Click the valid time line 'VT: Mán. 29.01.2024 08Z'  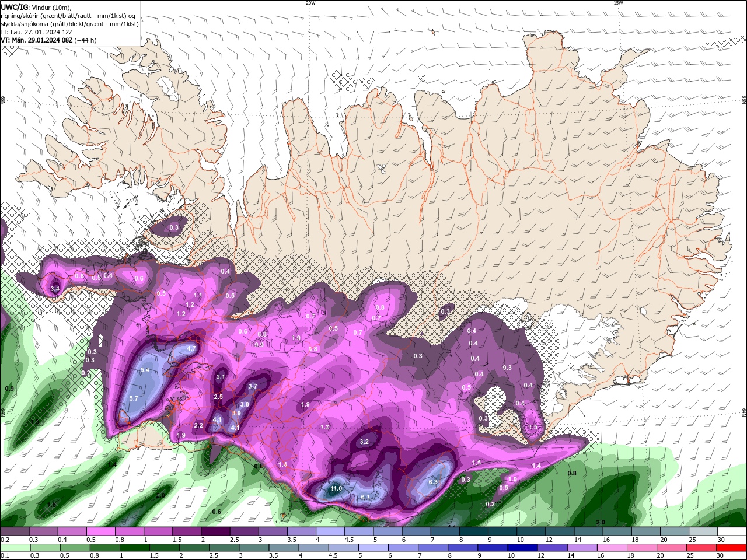click(x=37, y=40)
